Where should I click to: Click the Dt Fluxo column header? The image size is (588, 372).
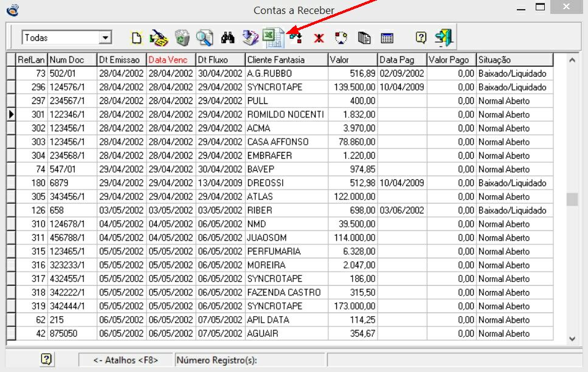pos(221,60)
